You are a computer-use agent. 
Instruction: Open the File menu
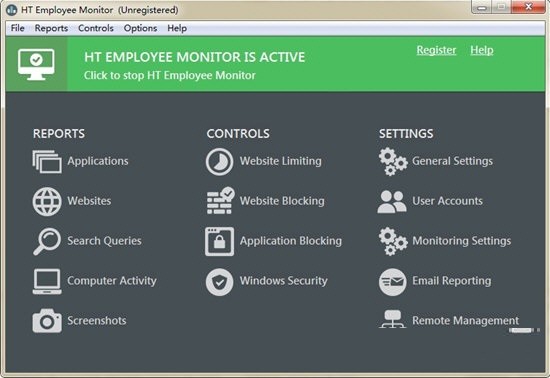pos(18,28)
